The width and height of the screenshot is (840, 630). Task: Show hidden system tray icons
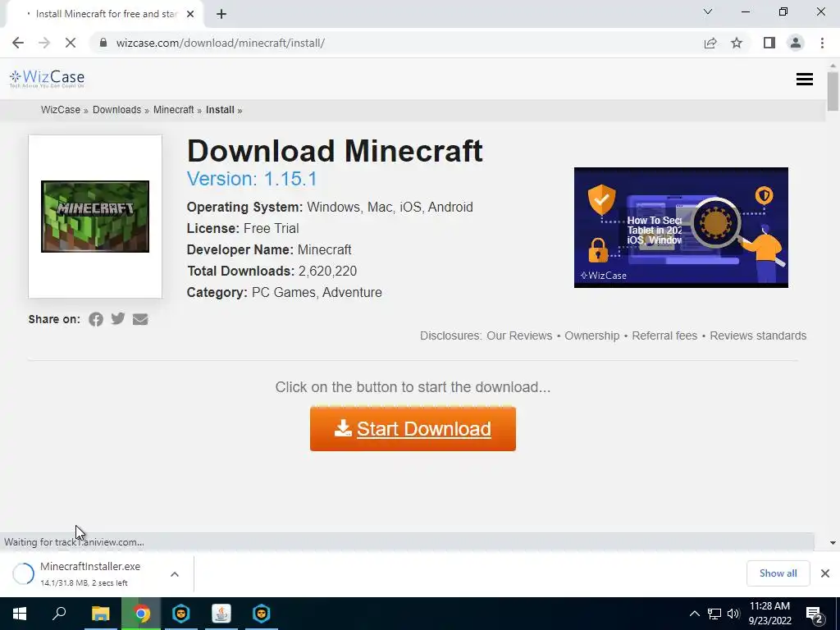point(694,614)
